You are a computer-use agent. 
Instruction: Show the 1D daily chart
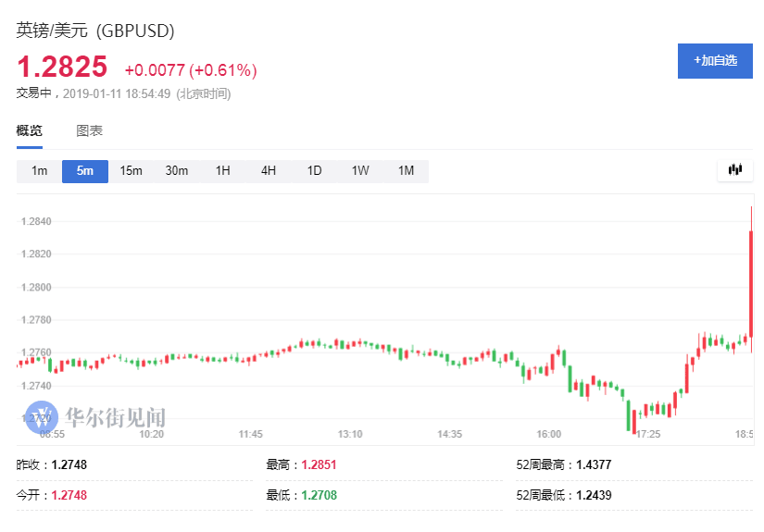(x=314, y=171)
